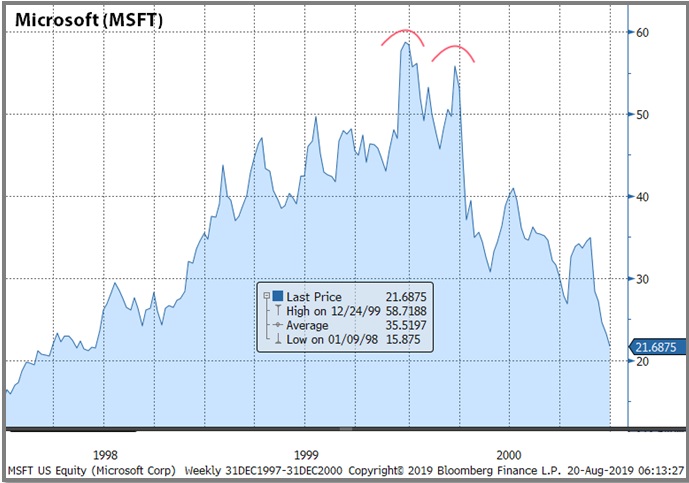Click the 2000 label on time axis
Viewport: 689px width, 483px height.
click(509, 452)
